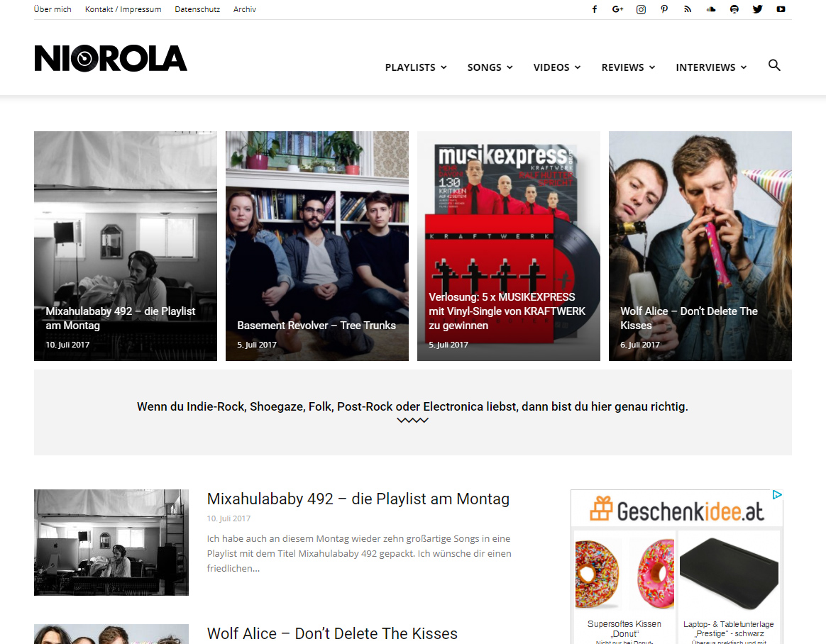The image size is (826, 644).
Task: Open the Facebook social icon
Action: (x=594, y=9)
